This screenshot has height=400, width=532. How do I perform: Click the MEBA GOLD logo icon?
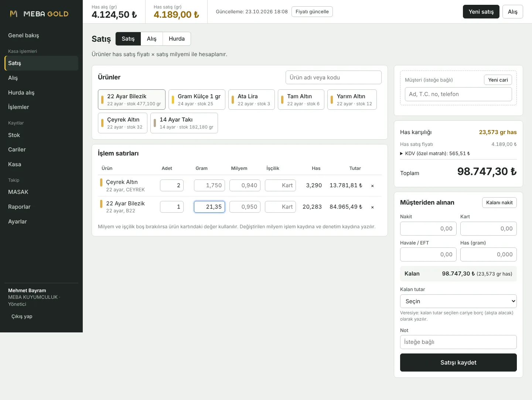click(14, 14)
